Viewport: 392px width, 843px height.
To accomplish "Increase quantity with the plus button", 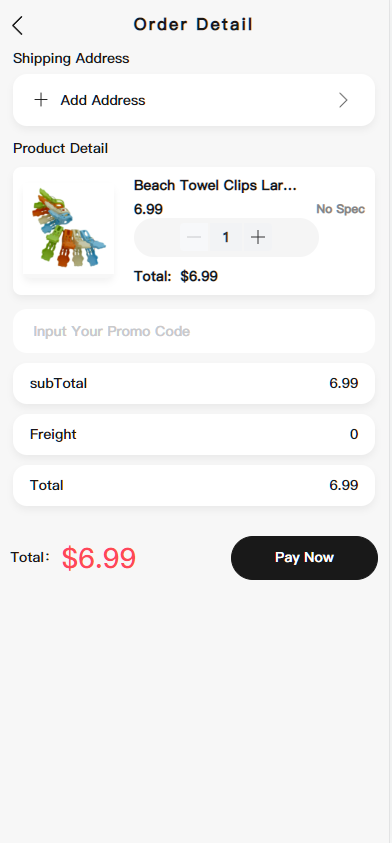I will [258, 237].
